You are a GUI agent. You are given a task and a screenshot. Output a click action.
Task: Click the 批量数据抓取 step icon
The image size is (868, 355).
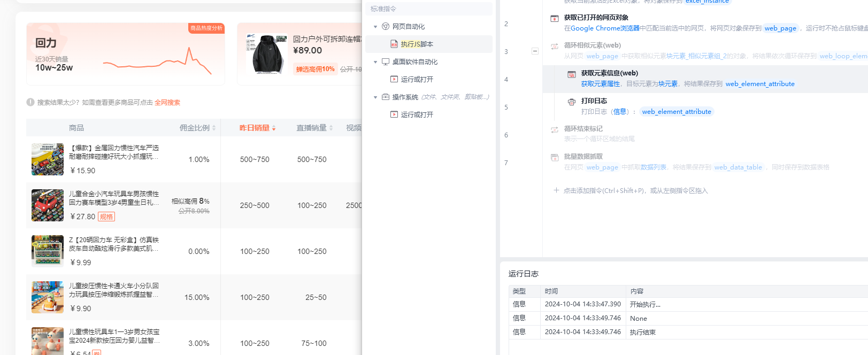(555, 158)
